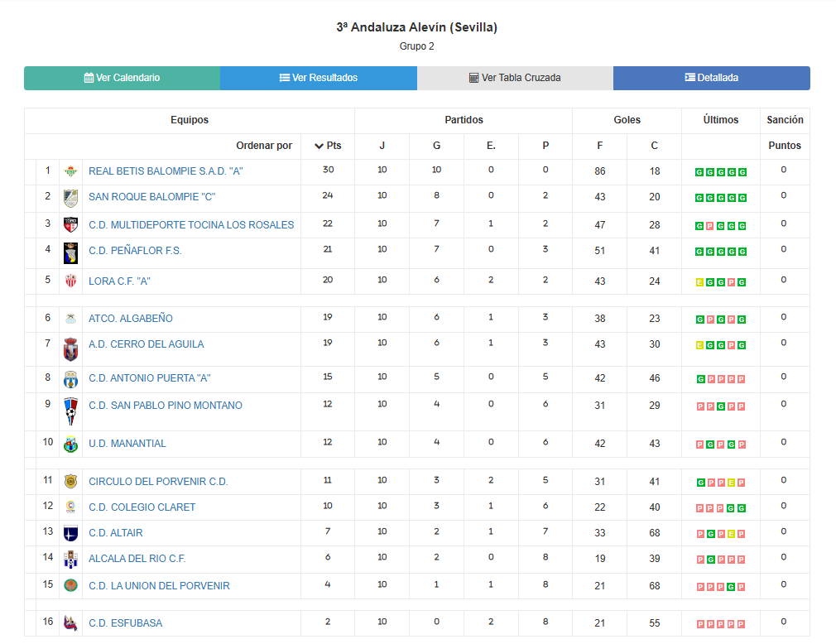Open A.D. CERRO DEL AGUILA link
Screen dimensions: 836x644
point(146,344)
